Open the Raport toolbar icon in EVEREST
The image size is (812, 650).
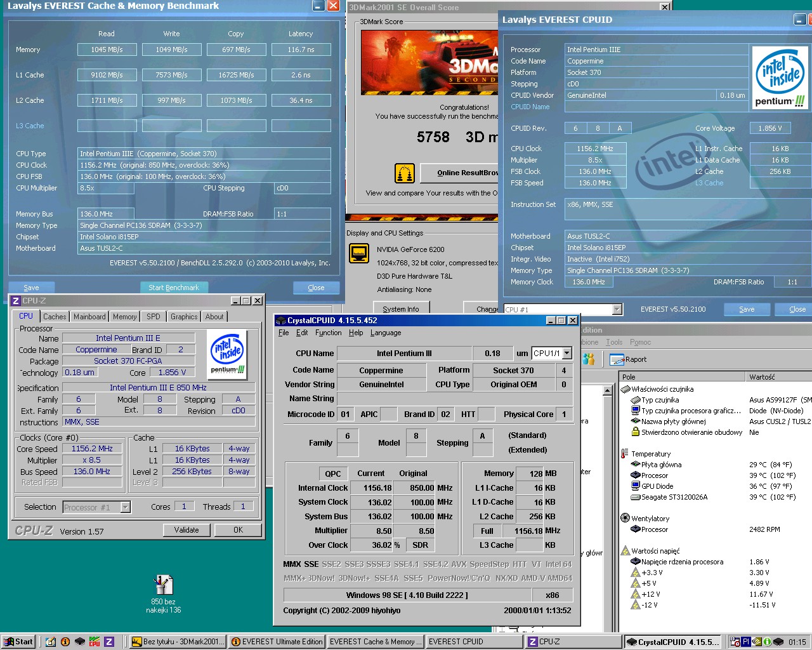point(628,359)
